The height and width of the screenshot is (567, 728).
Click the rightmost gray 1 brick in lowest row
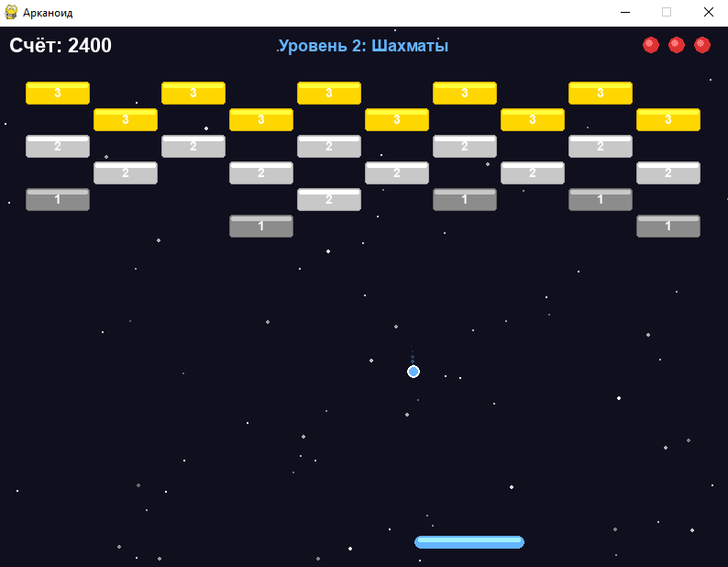point(668,226)
